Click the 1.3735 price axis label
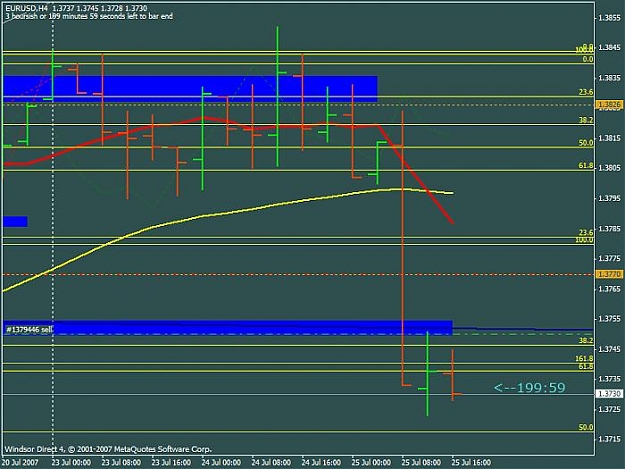Image resolution: width=625 pixels, height=469 pixels. point(610,379)
